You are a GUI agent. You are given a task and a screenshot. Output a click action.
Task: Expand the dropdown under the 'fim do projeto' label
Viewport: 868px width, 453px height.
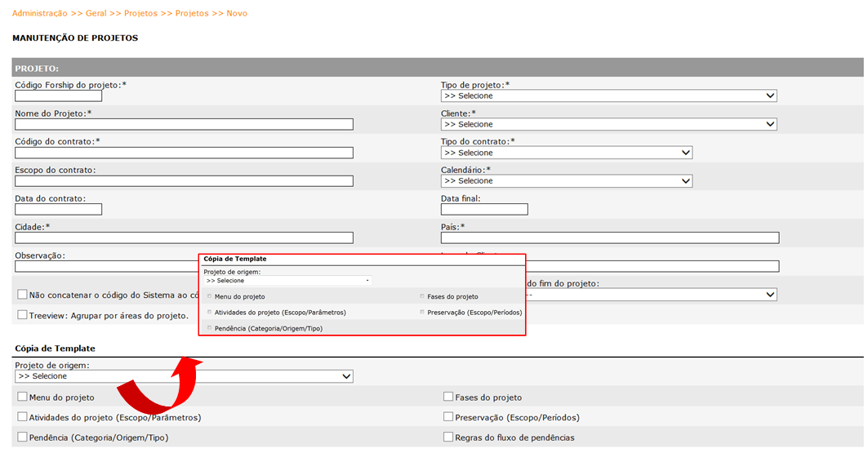653,295
